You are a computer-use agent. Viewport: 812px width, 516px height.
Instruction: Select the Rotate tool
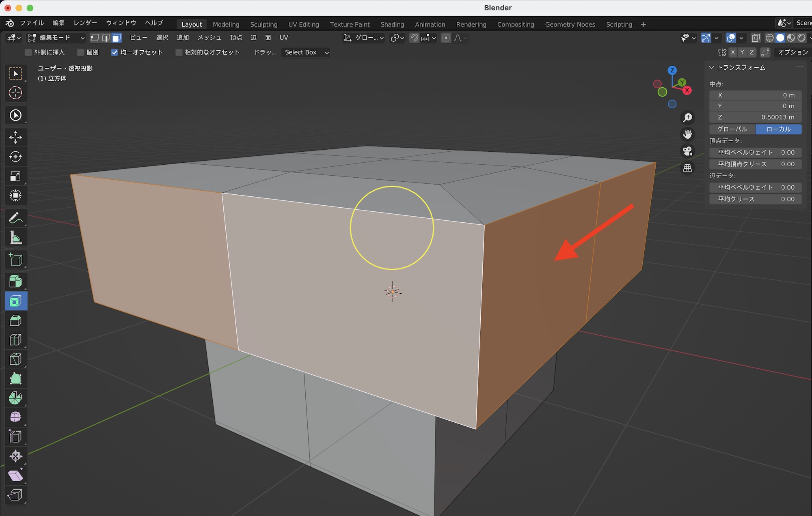coord(15,157)
